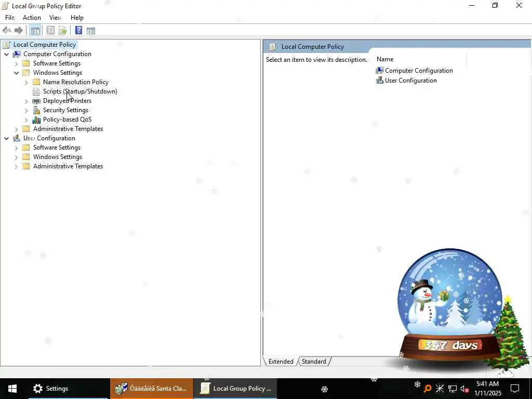
Task: Click the snow globe countdown widget
Action: tap(450, 305)
